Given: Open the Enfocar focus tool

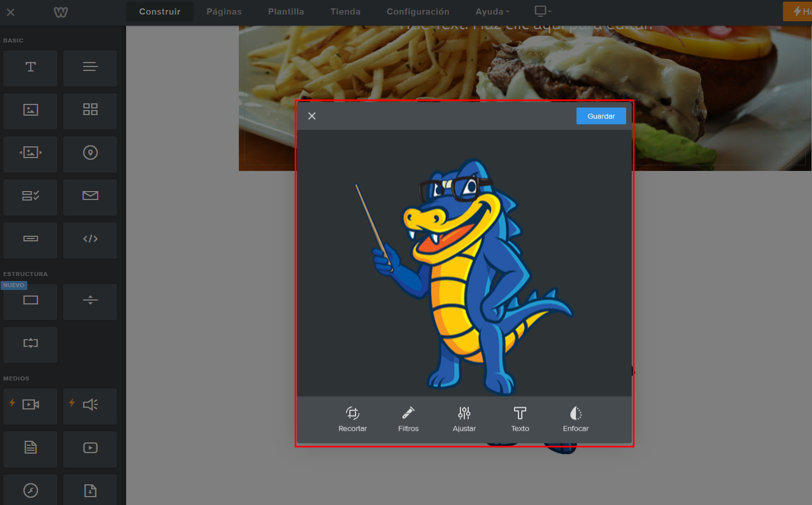Looking at the screenshot, I should coord(576,420).
